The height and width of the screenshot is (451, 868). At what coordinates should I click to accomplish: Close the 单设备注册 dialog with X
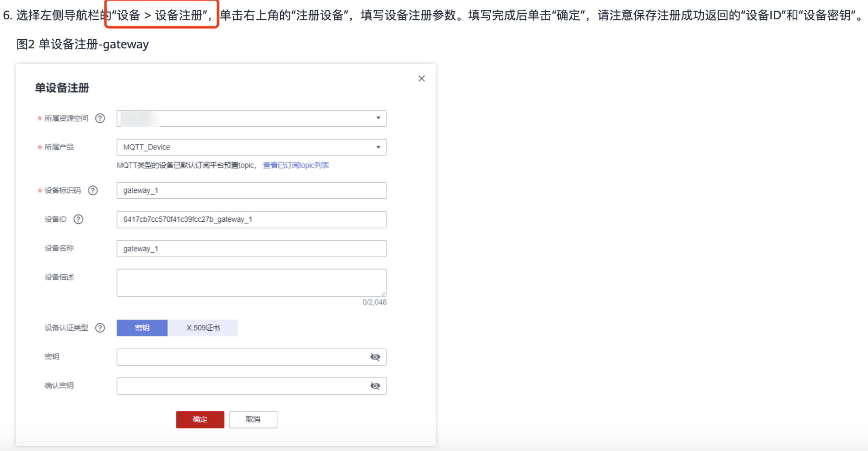click(x=421, y=78)
